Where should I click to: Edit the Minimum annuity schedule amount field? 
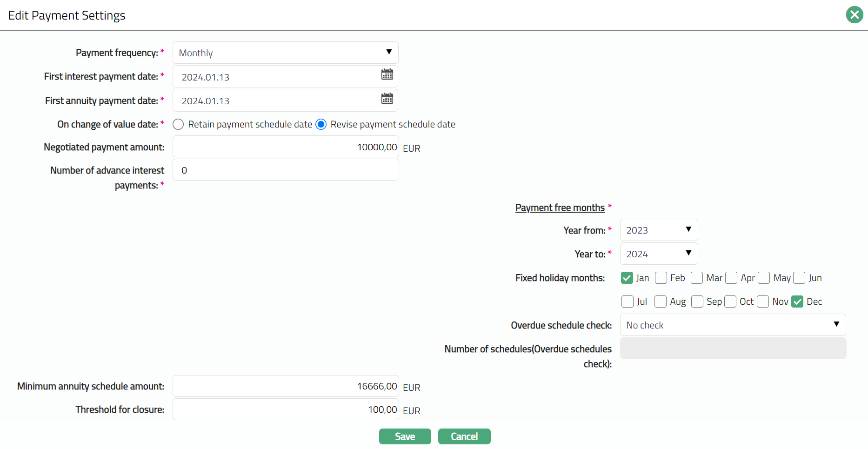coord(285,386)
